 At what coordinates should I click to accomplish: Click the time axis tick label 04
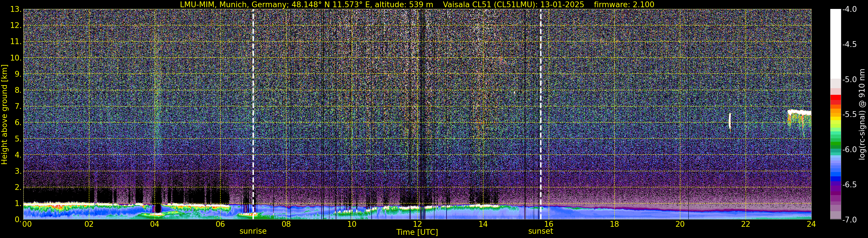pos(155,224)
